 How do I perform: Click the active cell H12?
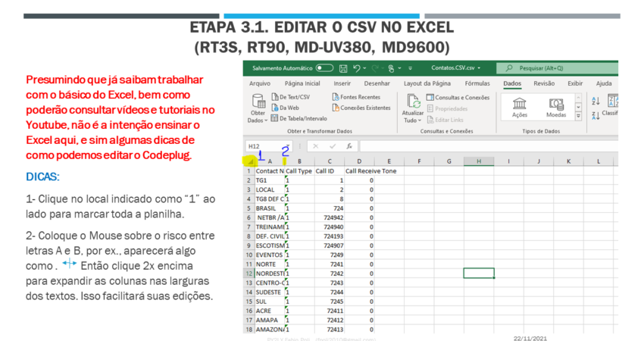click(479, 274)
